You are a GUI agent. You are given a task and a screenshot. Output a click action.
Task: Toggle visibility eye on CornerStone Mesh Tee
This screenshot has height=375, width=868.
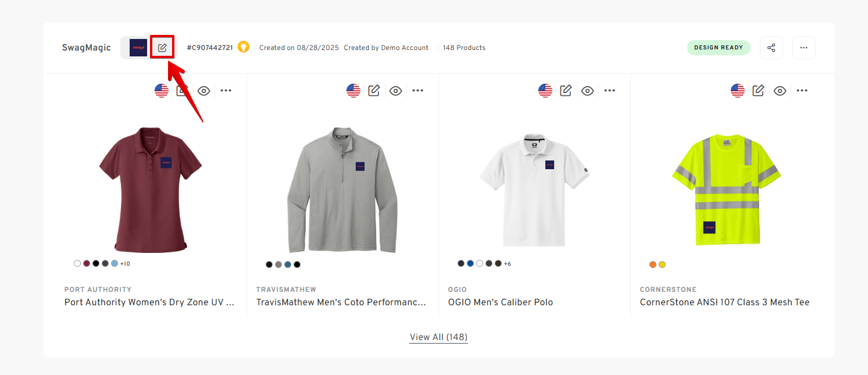780,91
